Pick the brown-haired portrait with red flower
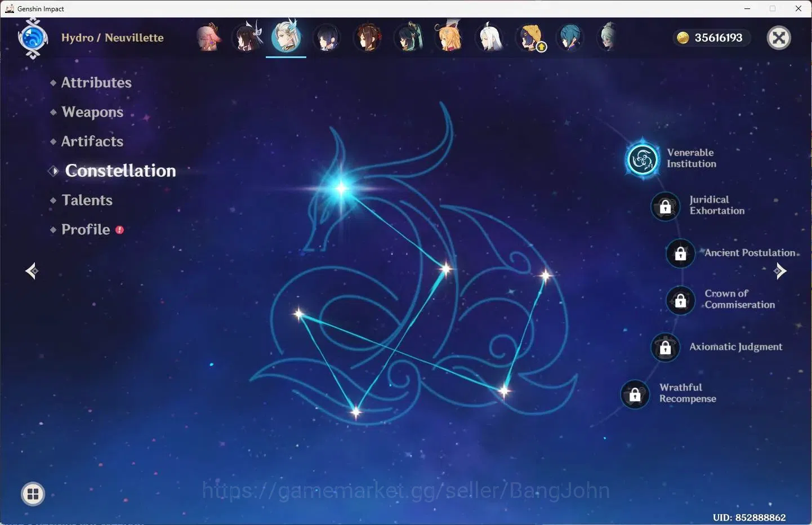The image size is (812, 525). pyautogui.click(x=368, y=38)
